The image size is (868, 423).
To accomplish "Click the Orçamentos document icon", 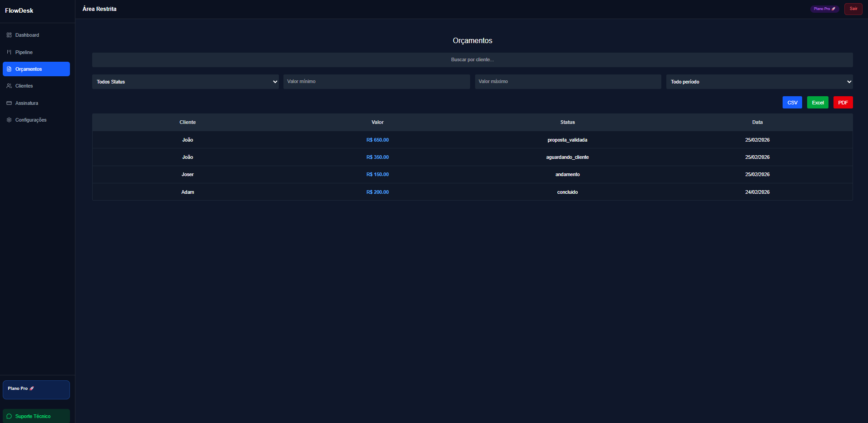I will (x=9, y=69).
